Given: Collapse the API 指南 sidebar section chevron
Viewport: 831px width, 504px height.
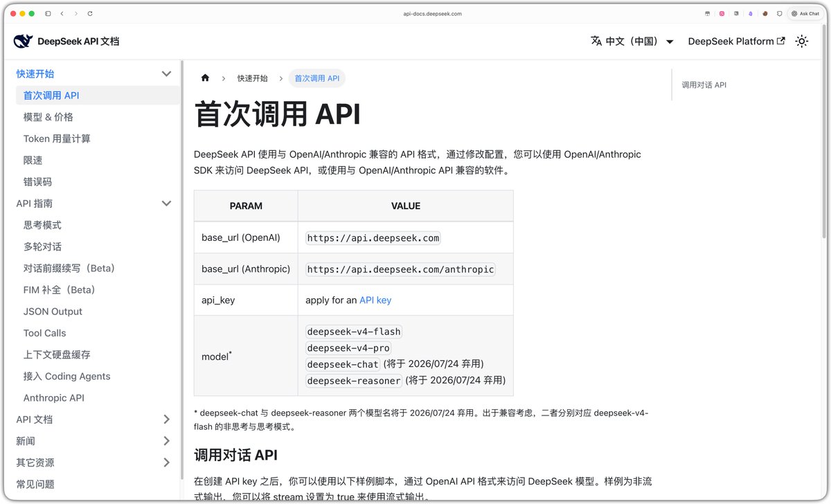Looking at the screenshot, I should point(166,204).
